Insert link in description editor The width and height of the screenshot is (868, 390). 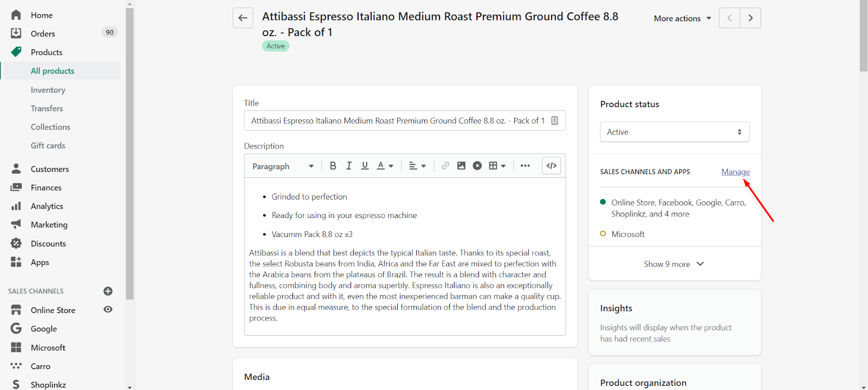click(445, 166)
